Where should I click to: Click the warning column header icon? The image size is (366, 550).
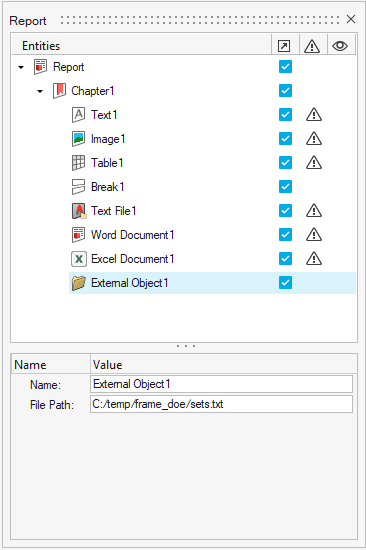coord(312,46)
